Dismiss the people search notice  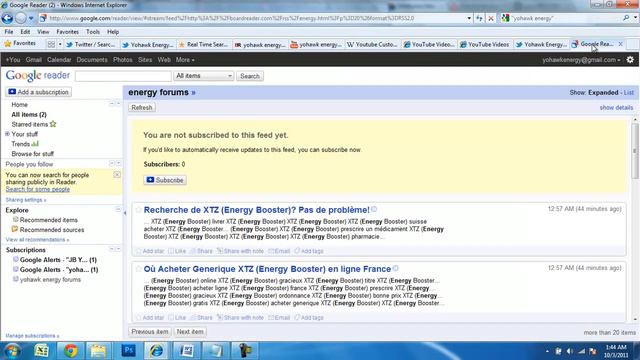click(117, 175)
